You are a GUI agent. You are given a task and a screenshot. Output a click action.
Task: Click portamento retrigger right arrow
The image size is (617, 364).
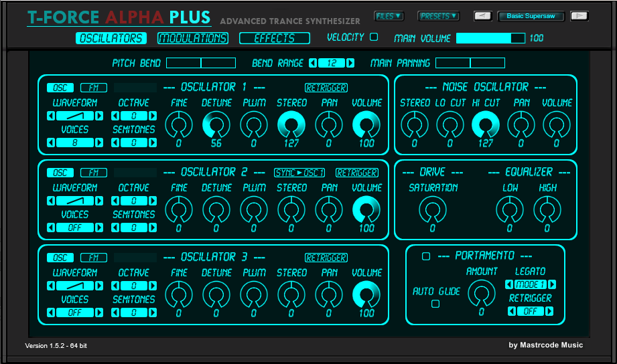click(x=549, y=311)
